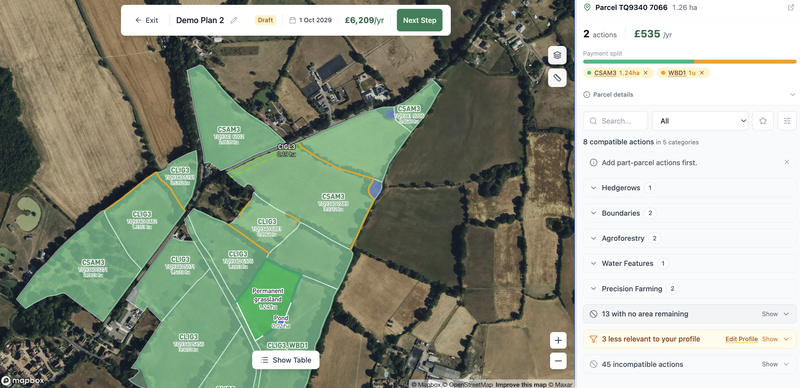Open the filter settings sliders icon
The height and width of the screenshot is (388, 800).
click(x=787, y=121)
